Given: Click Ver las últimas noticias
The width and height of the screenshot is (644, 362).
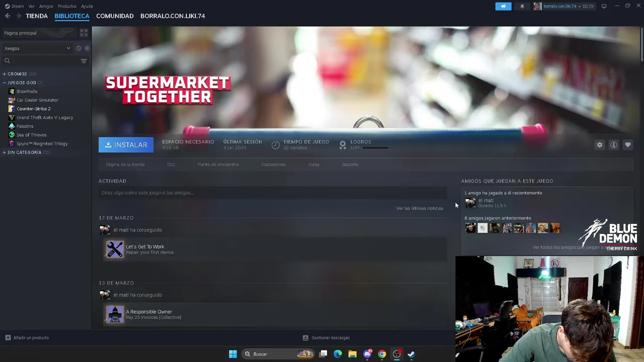Looking at the screenshot, I should [x=420, y=208].
